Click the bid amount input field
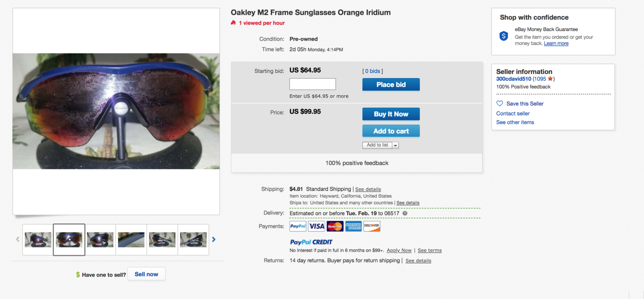This screenshot has width=644, height=299. click(x=312, y=84)
